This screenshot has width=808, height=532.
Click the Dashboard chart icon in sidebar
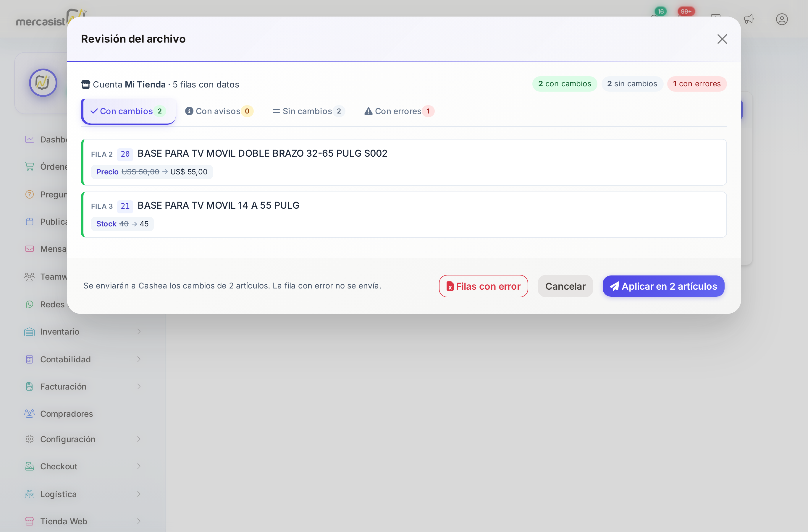point(30,140)
